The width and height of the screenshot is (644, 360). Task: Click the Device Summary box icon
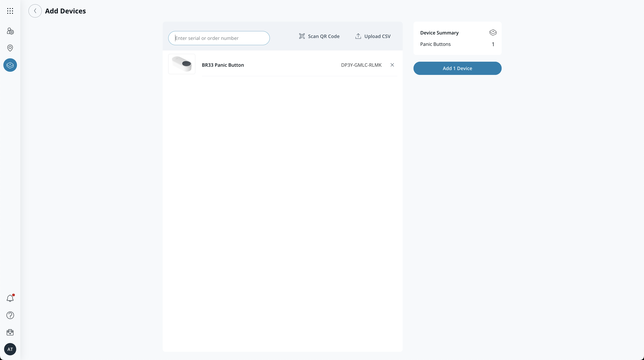[x=493, y=32]
